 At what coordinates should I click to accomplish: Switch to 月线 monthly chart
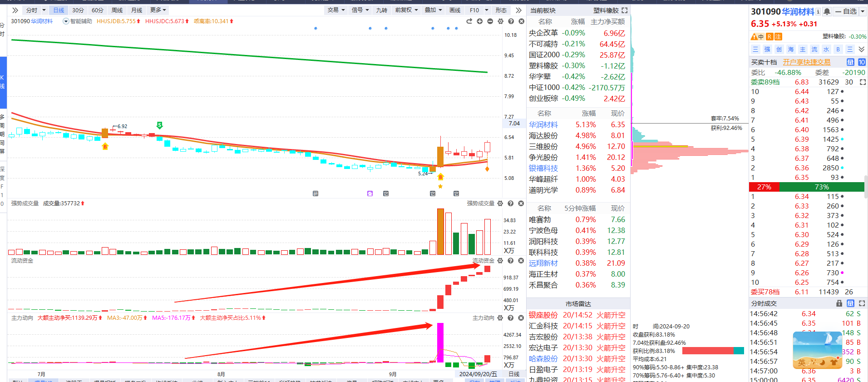tap(137, 10)
